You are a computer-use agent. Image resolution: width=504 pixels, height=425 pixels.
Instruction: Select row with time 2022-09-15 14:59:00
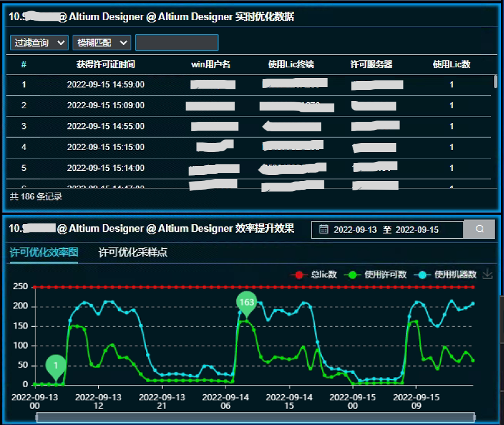pos(249,85)
